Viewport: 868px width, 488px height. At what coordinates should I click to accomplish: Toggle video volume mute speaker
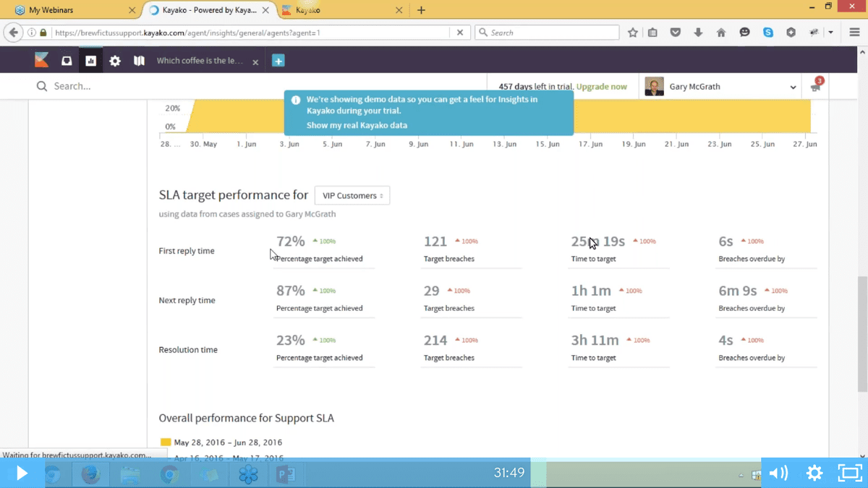tap(778, 473)
